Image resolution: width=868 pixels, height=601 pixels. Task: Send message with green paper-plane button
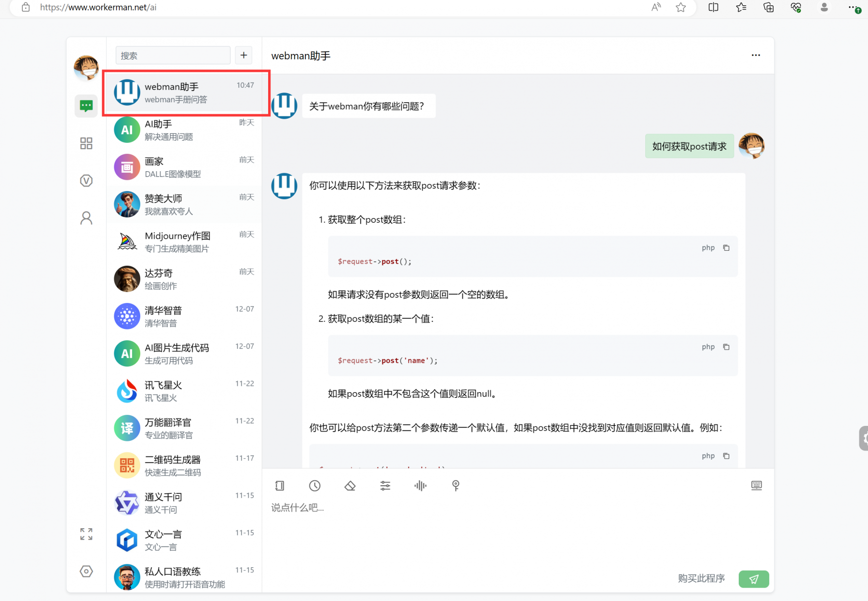pyautogui.click(x=754, y=579)
